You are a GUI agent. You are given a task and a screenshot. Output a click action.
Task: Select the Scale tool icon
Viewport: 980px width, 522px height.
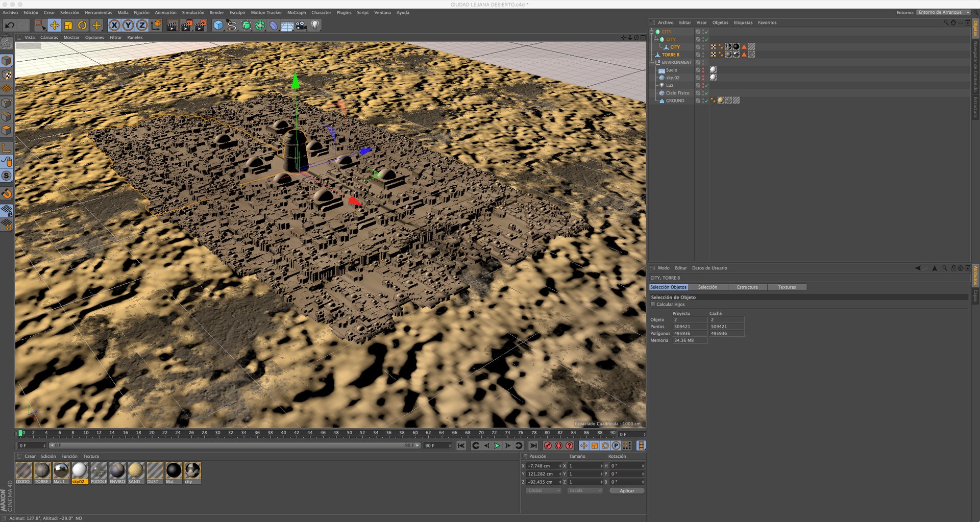click(68, 25)
